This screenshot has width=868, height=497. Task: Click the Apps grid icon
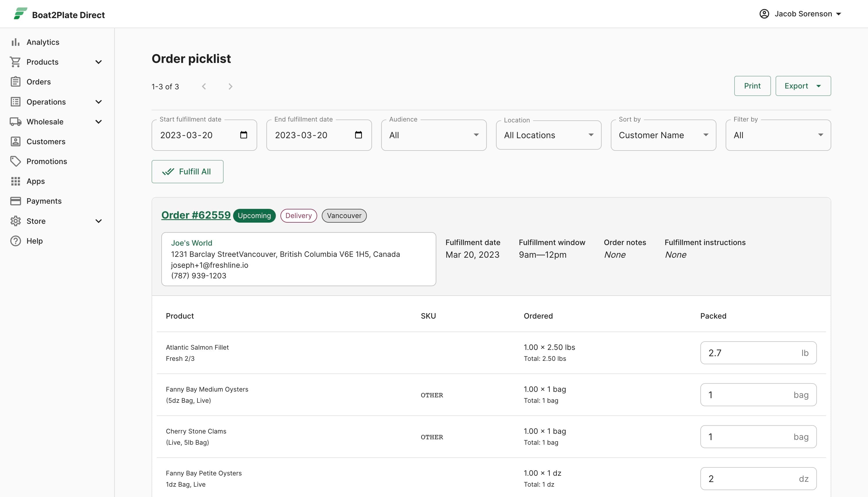(15, 181)
